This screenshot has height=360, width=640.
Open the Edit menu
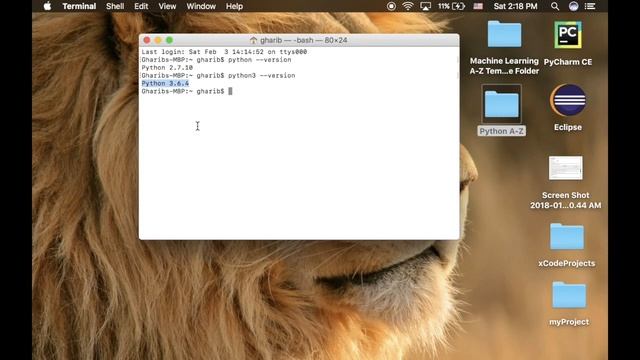pos(141,6)
